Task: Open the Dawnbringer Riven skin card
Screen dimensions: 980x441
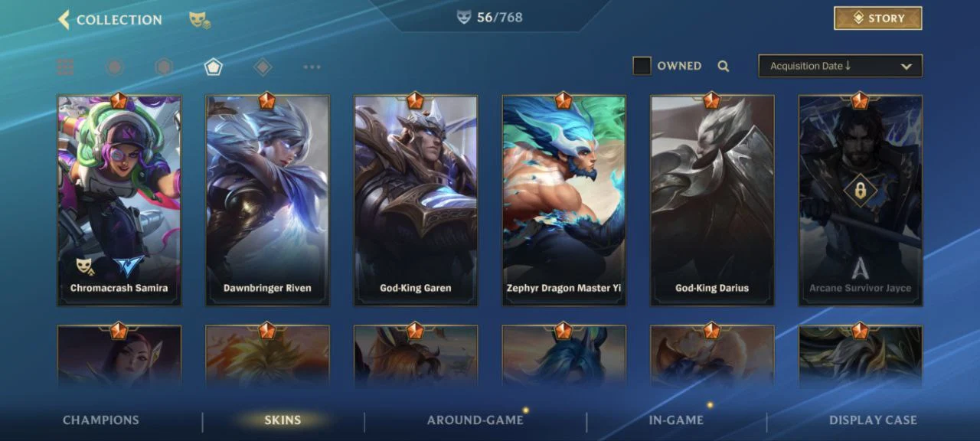Action: [267, 201]
